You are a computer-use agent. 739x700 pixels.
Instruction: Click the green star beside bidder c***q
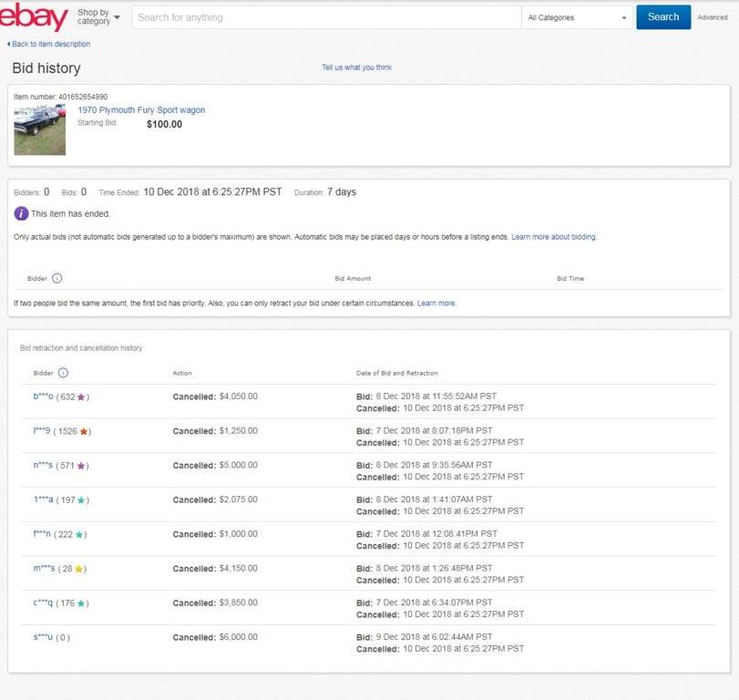tap(81, 602)
